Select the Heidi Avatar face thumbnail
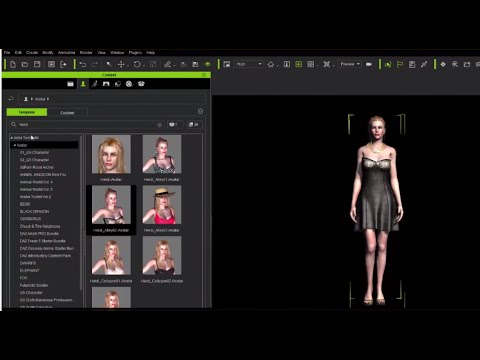This screenshot has width=480, height=360. (111, 154)
